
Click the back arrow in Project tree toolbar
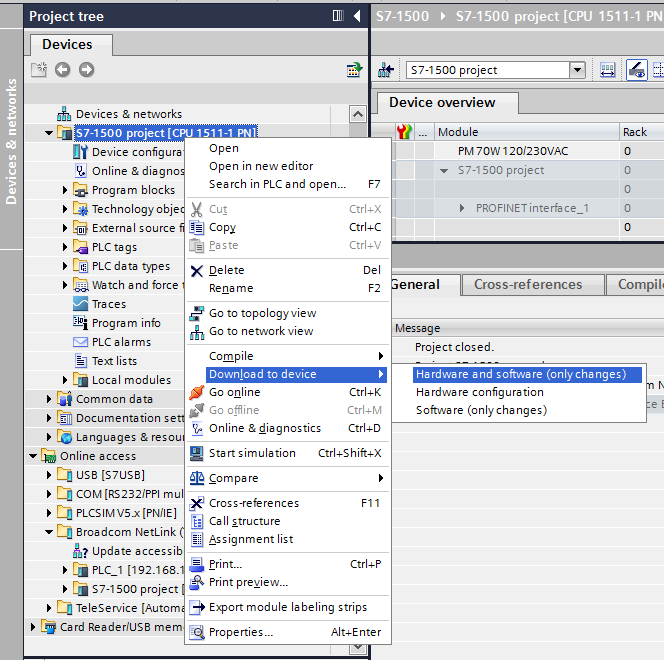(x=62, y=69)
